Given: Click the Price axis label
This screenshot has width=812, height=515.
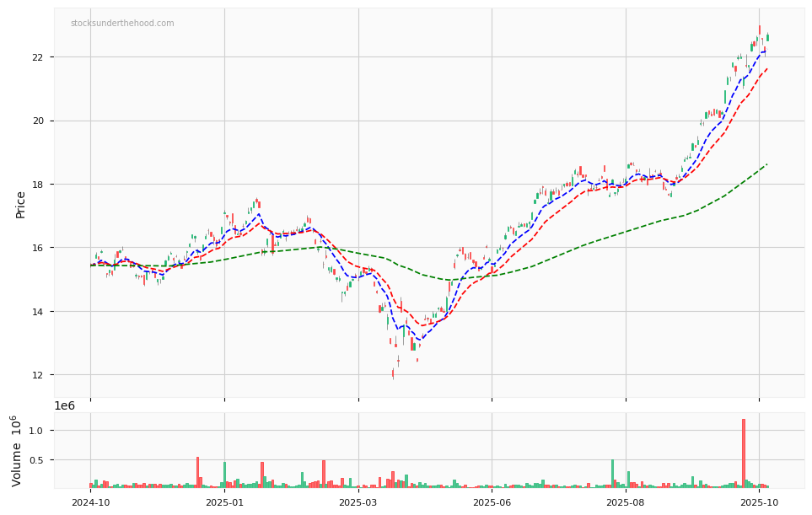Looking at the screenshot, I should 20,204.
